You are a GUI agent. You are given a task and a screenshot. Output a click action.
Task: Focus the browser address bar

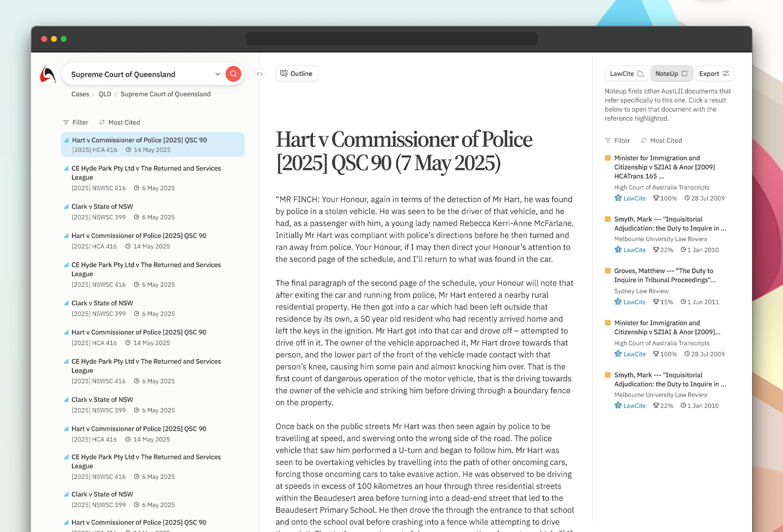(x=391, y=39)
